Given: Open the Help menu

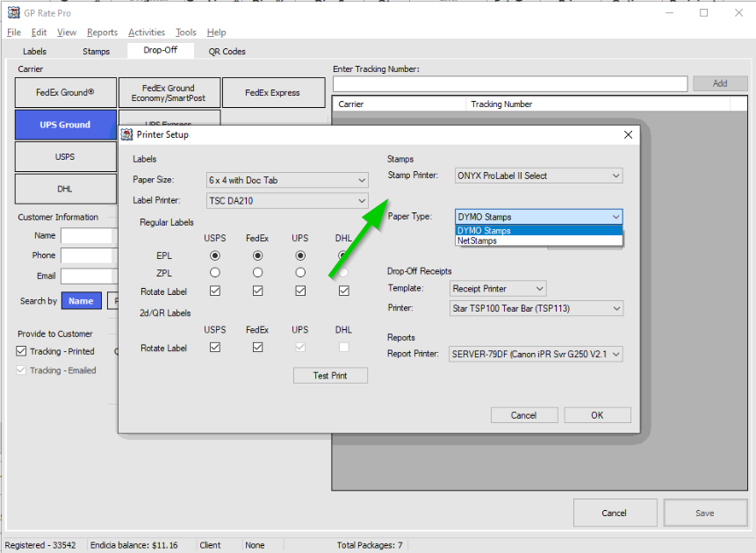Looking at the screenshot, I should pos(217,32).
